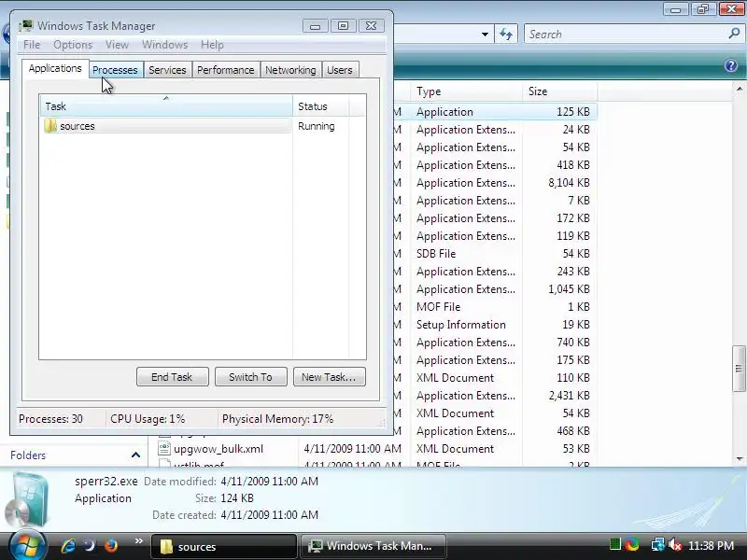The height and width of the screenshot is (560, 747).
Task: Expand quick launch overflow chevron
Action: 138,541
